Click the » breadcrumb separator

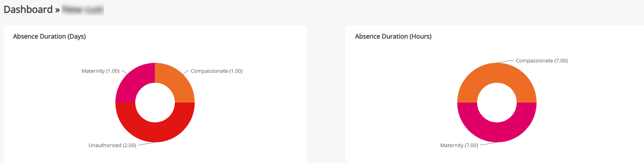[x=58, y=10]
